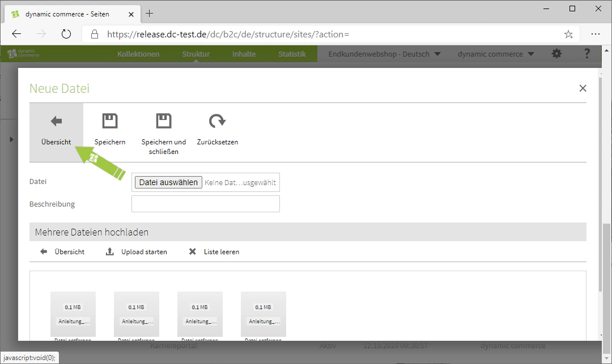Image resolution: width=612 pixels, height=364 pixels.
Task: Click the Liste leeren X icon
Action: tap(193, 252)
